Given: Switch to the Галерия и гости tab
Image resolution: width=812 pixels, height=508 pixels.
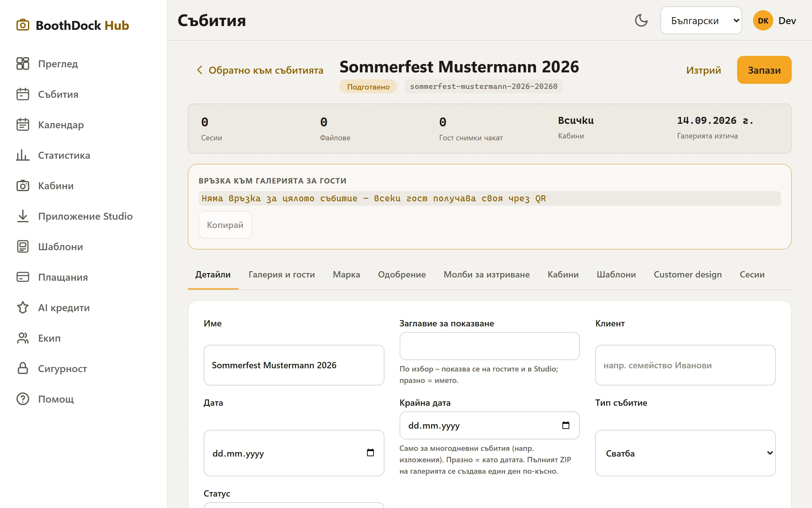Looking at the screenshot, I should pos(282,275).
